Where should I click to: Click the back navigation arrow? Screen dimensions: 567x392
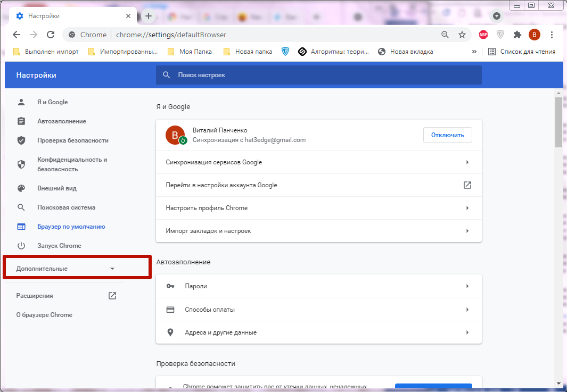click(17, 35)
